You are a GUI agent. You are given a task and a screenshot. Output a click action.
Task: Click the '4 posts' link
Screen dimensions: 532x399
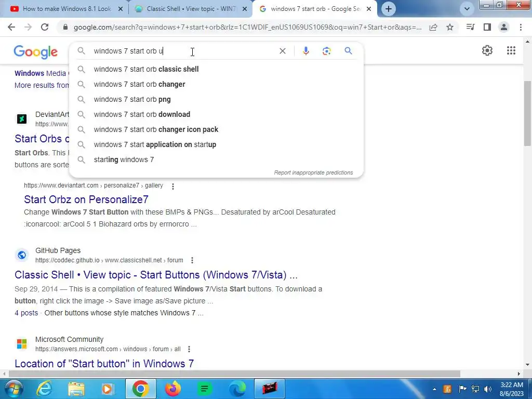[26, 313]
